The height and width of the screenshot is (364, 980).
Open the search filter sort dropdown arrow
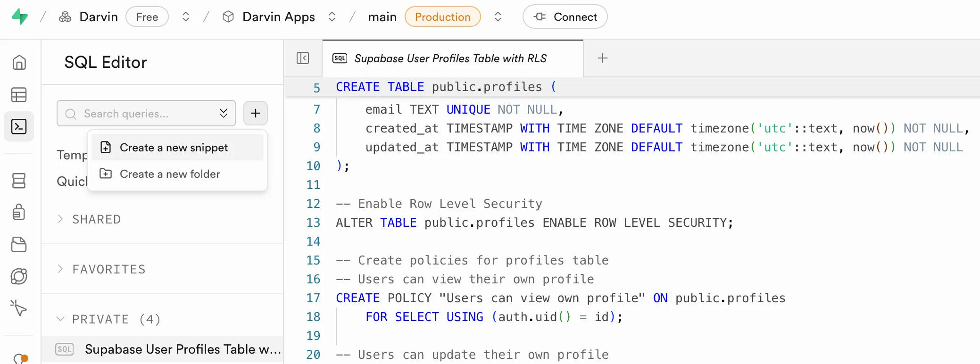pos(224,113)
